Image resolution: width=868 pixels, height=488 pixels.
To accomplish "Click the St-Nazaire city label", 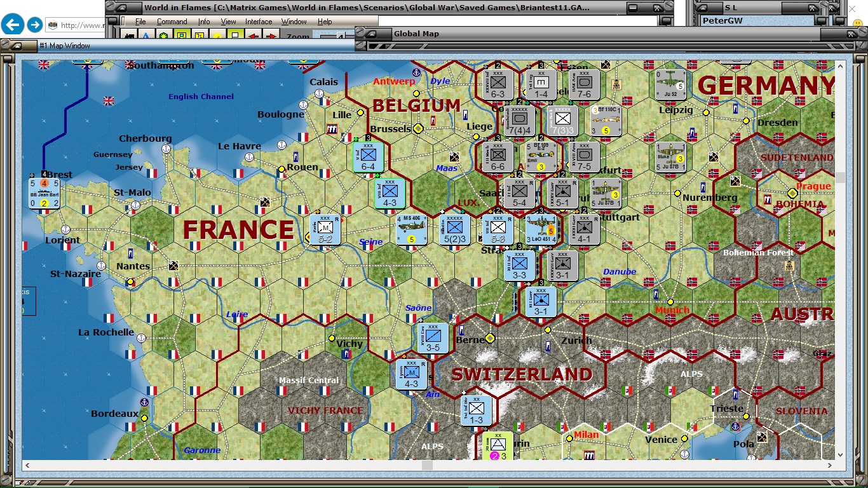I will pyautogui.click(x=76, y=274).
